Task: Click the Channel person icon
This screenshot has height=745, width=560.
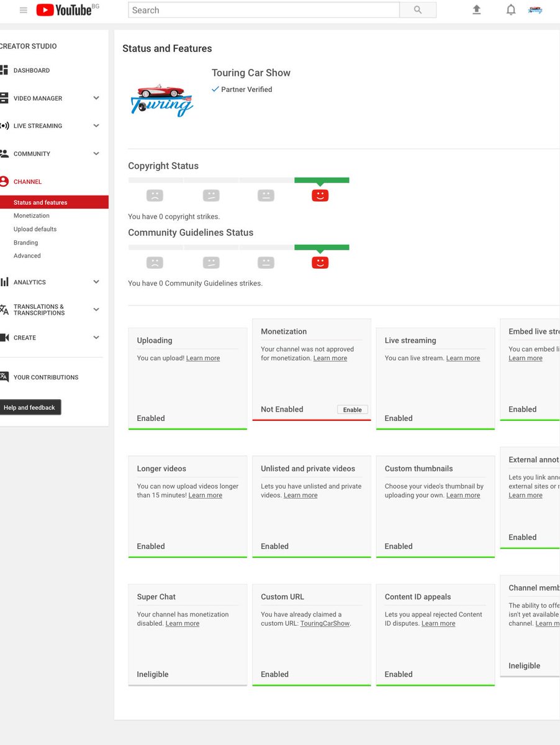Action: click(4, 182)
